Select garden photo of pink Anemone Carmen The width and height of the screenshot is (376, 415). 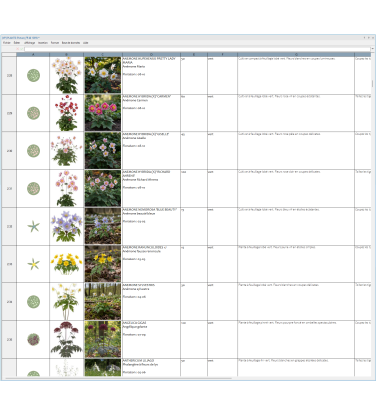coord(103,113)
